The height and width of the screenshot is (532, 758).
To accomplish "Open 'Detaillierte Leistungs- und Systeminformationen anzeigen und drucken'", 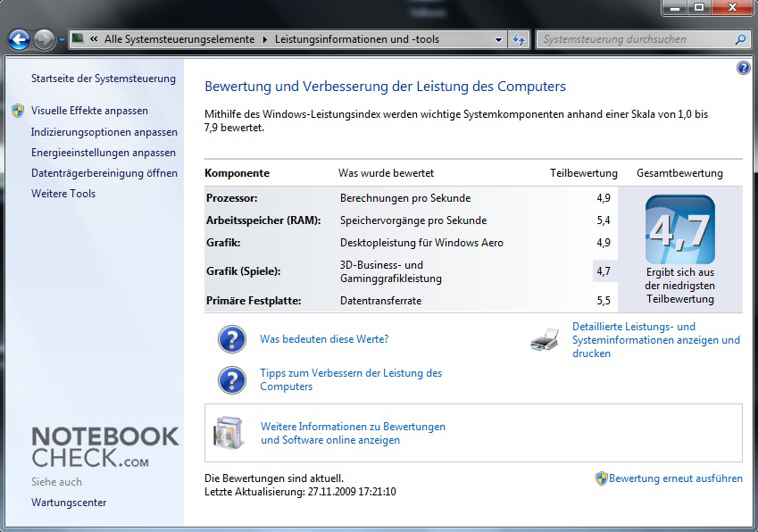I will [656, 340].
